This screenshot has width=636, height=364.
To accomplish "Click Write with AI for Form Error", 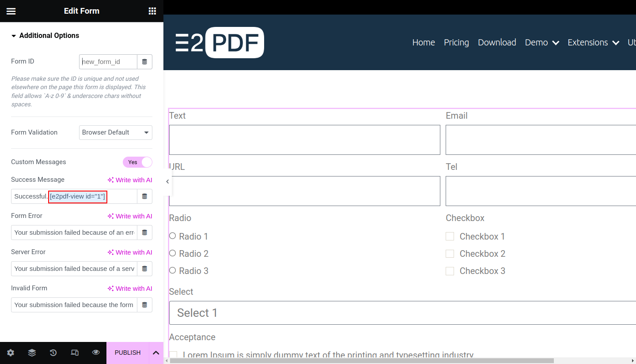I will 130,216.
